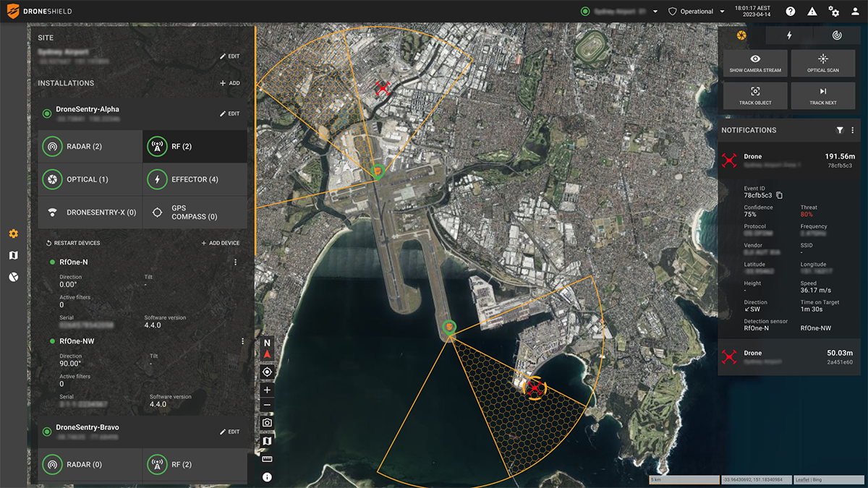868x488 pixels.
Task: Copy the Event ID 78cfb5c3
Action: click(780, 195)
